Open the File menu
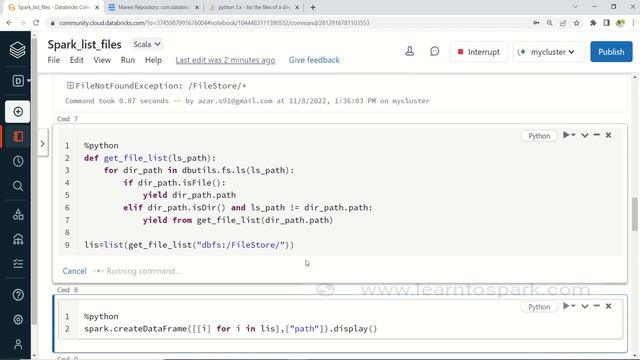 pos(53,60)
